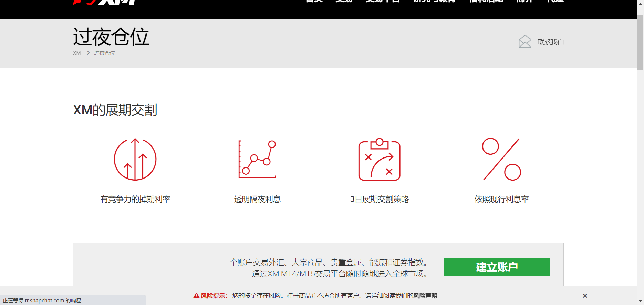
Task: Open the 风险声明 risk disclosure link
Action: coord(425,296)
